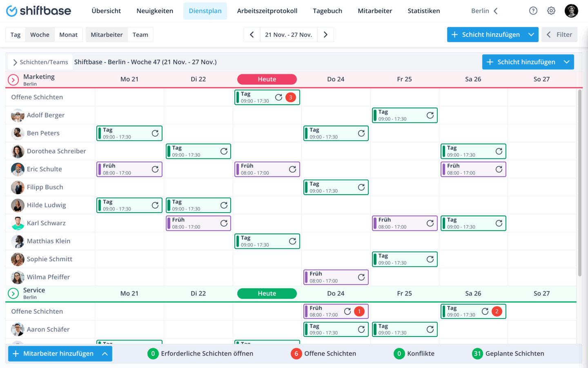Switch to Monat view

[x=68, y=35]
